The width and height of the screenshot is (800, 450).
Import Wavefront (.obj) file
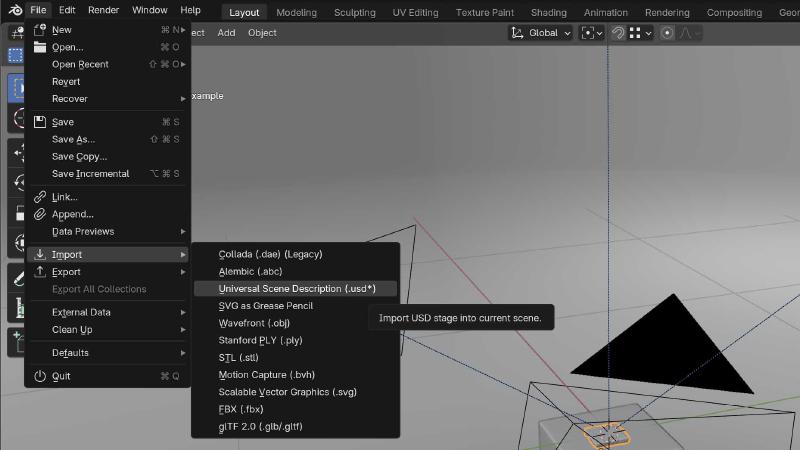click(x=295, y=323)
